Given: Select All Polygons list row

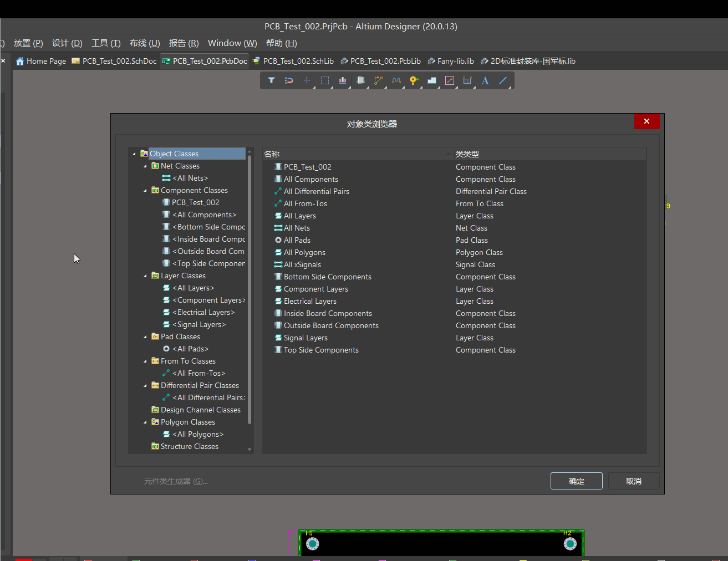Looking at the screenshot, I should coord(454,252).
